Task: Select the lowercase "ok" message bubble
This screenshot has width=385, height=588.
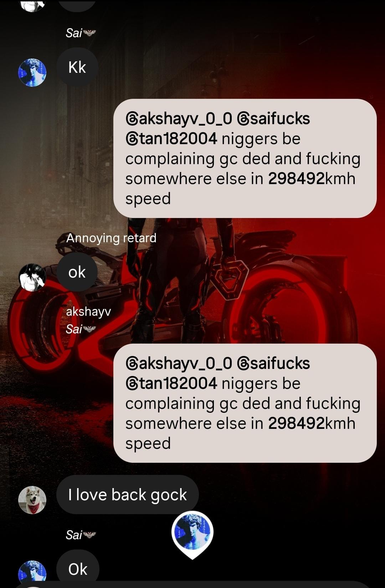Action: click(x=77, y=272)
